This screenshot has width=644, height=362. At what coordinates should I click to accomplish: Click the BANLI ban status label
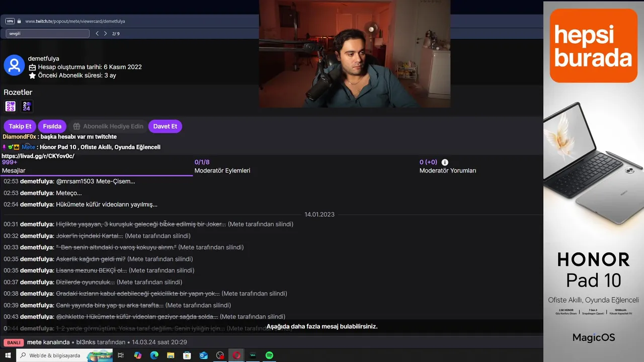coord(14,342)
